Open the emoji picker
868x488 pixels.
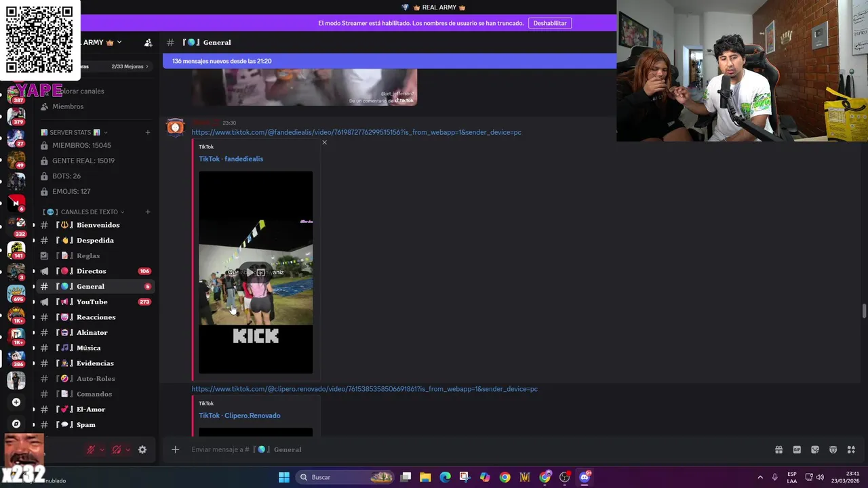point(833,449)
